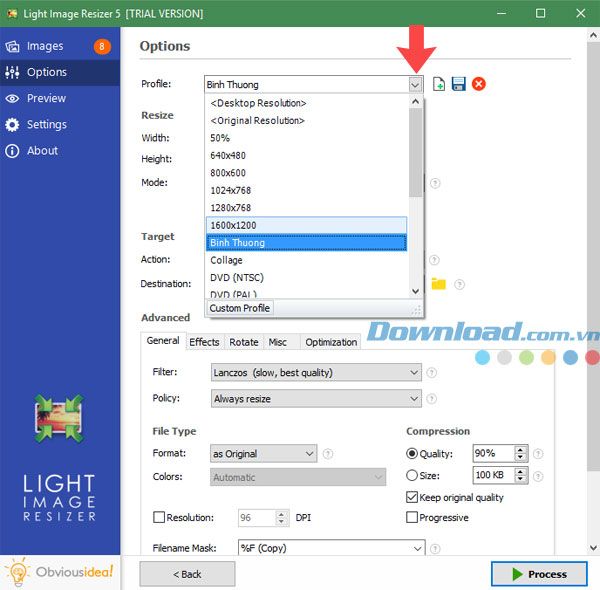Click the help icon beside Quality value
The height and width of the screenshot is (590, 600).
[x=538, y=454]
